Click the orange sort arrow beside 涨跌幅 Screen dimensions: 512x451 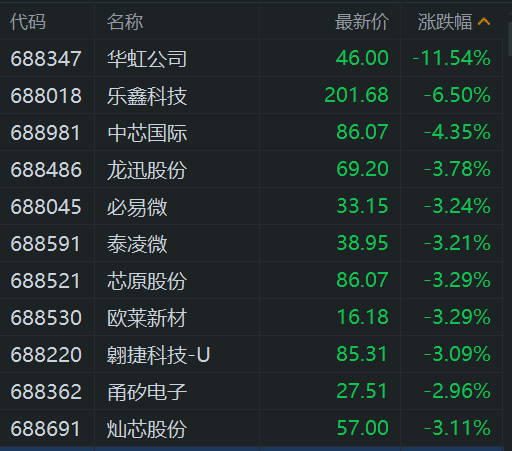[484, 22]
